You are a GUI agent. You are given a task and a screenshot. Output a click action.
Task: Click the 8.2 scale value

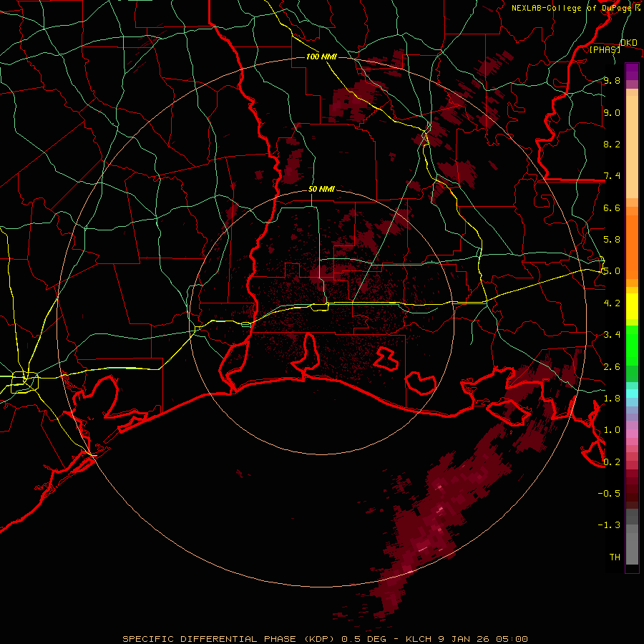(x=612, y=144)
